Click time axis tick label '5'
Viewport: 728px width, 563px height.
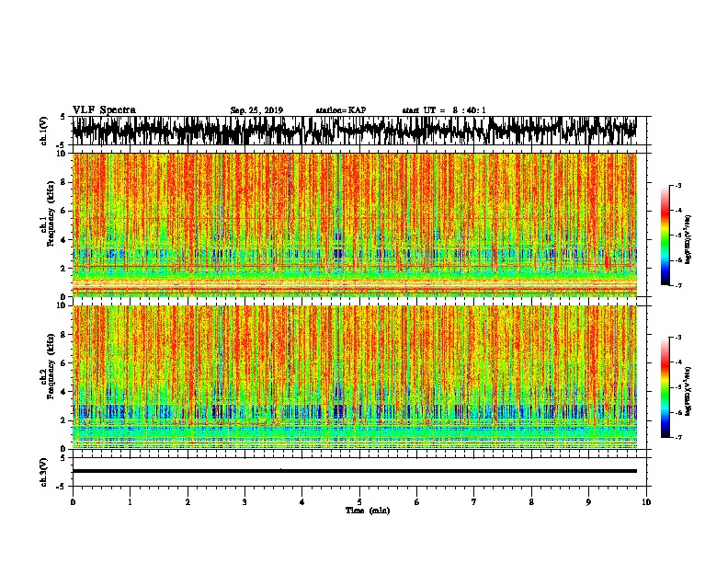point(359,502)
